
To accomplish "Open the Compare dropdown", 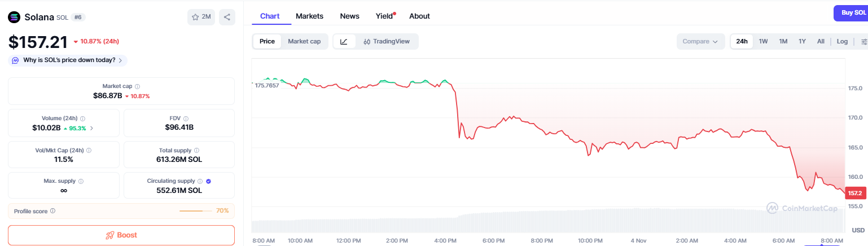I will coord(700,41).
